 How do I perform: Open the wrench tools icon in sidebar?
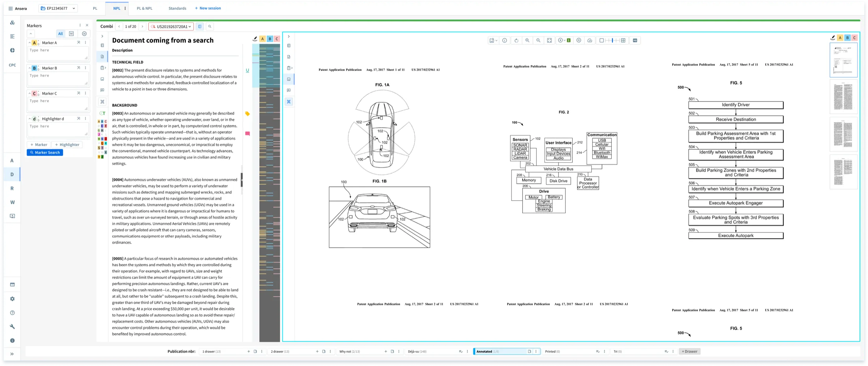[x=12, y=327]
